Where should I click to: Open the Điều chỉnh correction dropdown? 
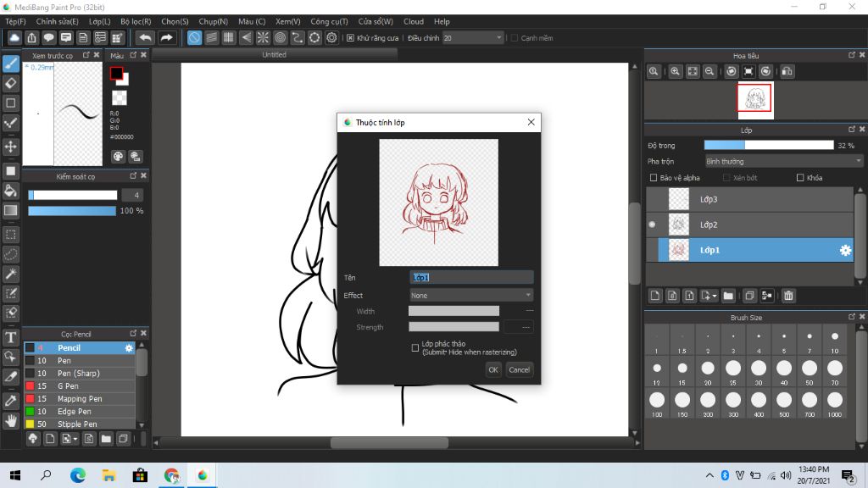(473, 38)
